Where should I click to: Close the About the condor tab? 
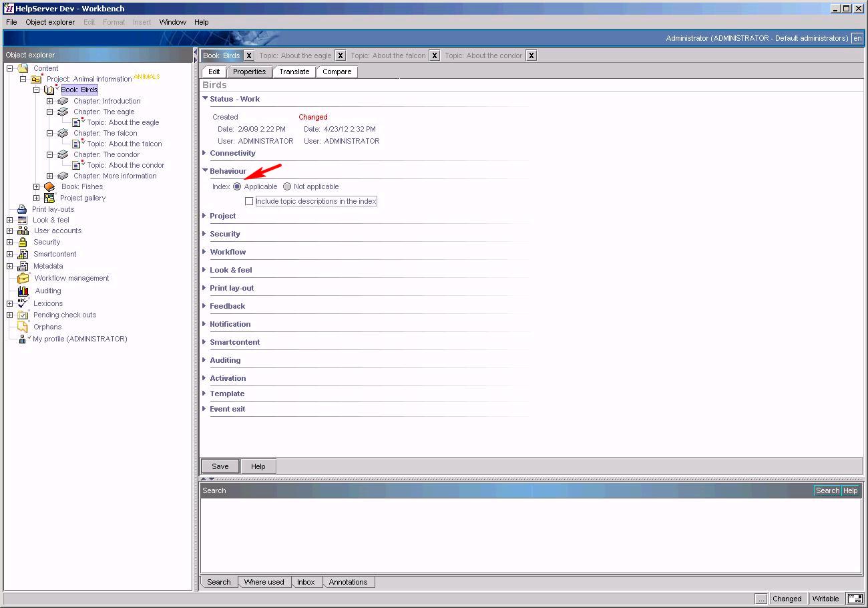(531, 55)
